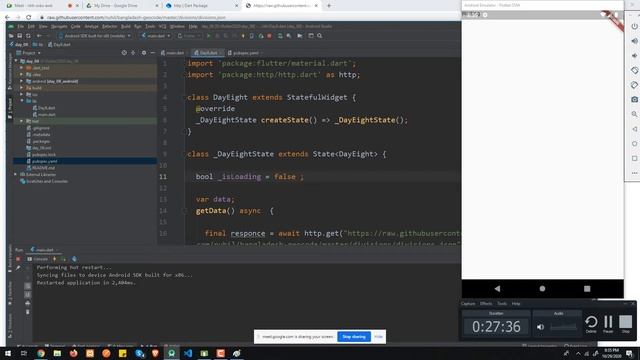Select pubspec.yaml in project tree
640x360 pixels.
pos(85,161)
